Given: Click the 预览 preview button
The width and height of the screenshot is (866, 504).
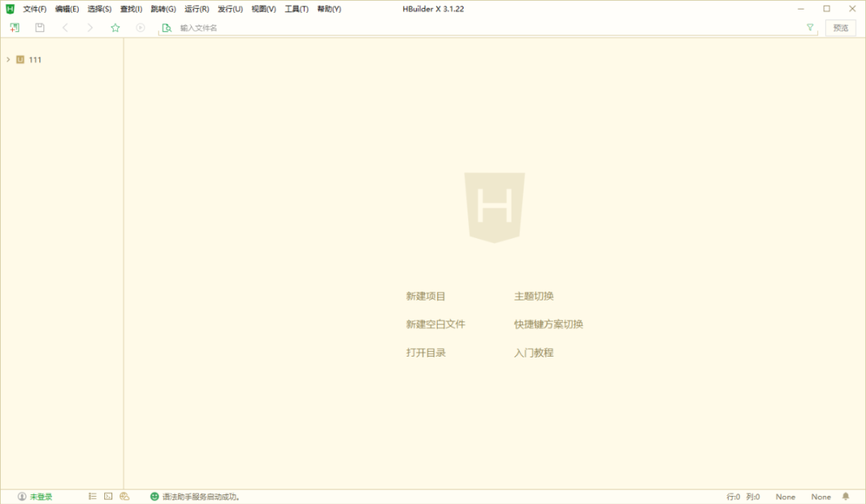Looking at the screenshot, I should 840,27.
